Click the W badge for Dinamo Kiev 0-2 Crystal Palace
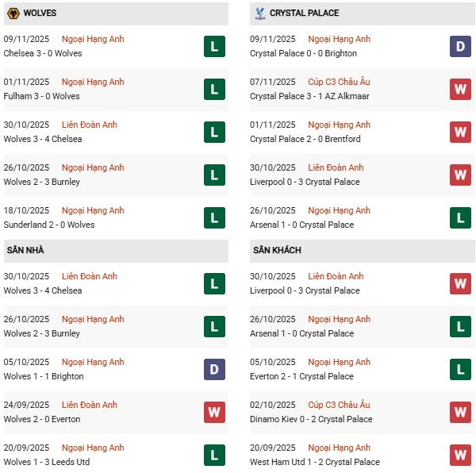The image size is (476, 473). 460,413
